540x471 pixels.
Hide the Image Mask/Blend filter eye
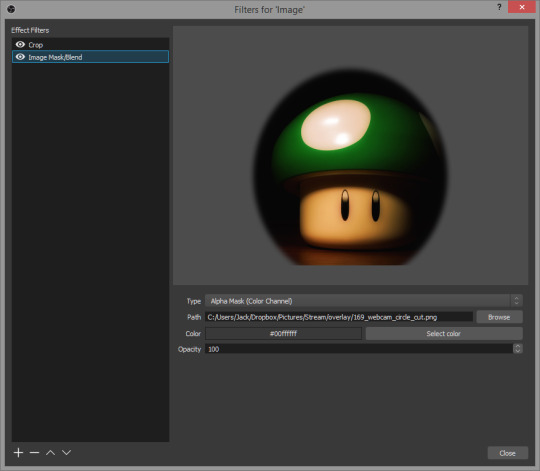pyautogui.click(x=20, y=57)
